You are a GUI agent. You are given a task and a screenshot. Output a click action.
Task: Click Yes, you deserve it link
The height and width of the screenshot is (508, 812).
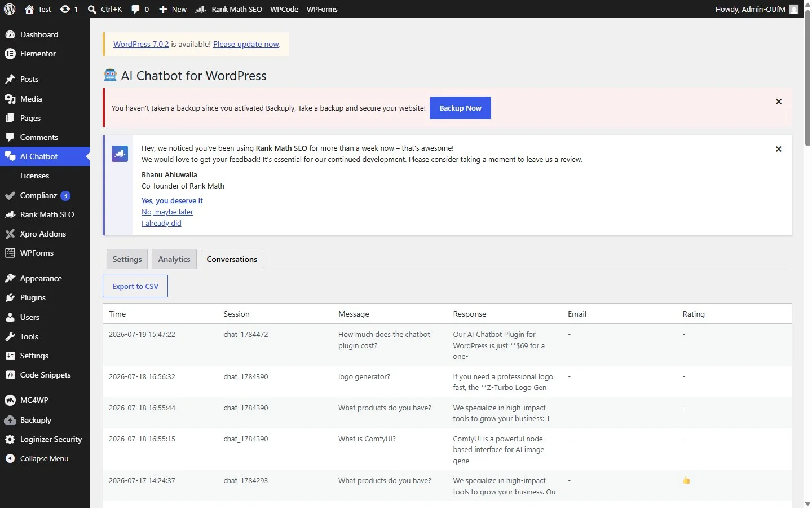point(172,200)
